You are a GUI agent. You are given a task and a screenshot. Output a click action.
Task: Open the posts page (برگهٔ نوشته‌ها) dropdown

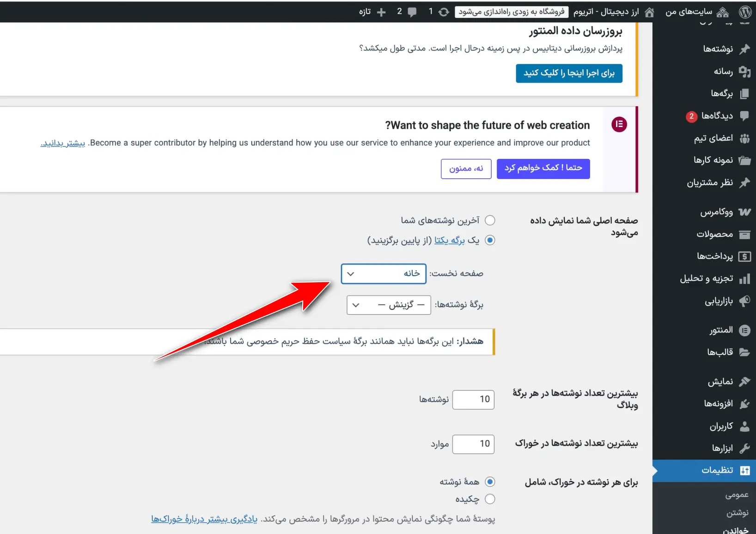[388, 305]
